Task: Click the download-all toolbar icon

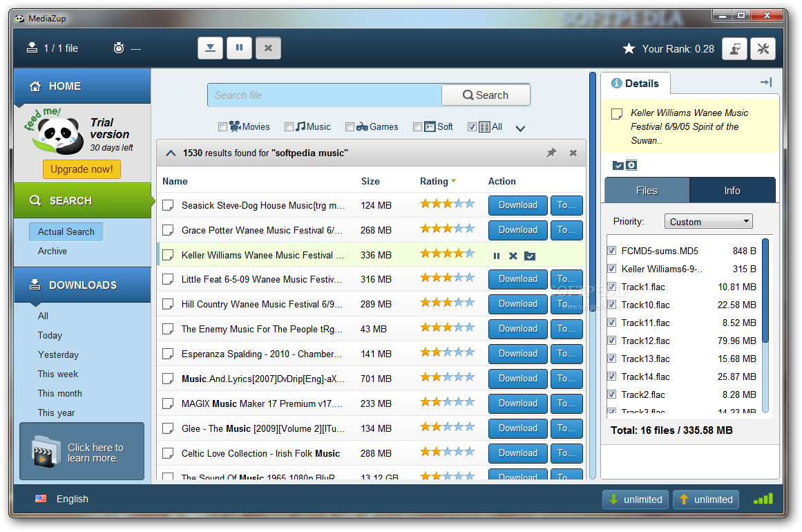Action: 210,48
